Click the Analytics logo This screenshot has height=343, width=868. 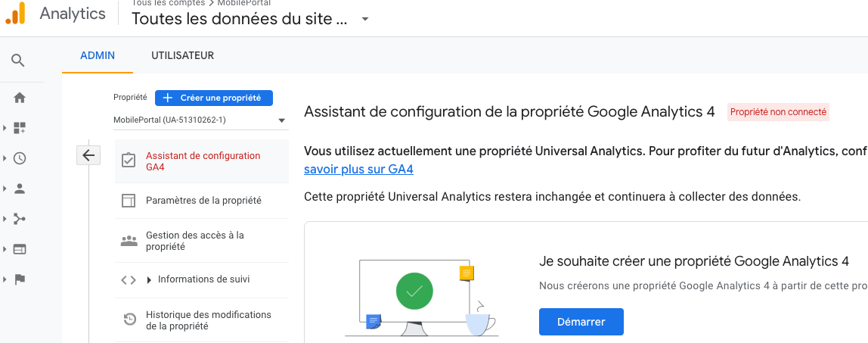click(15, 14)
